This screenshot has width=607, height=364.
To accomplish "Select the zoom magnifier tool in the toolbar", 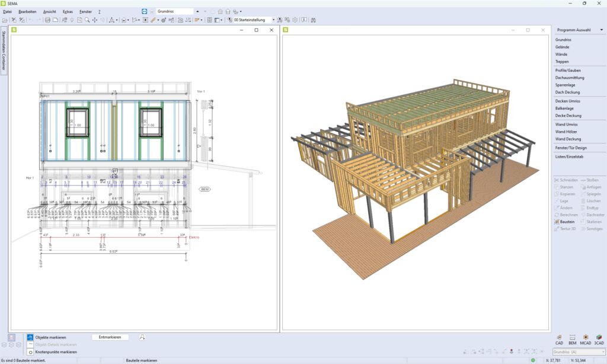I will [87, 20].
